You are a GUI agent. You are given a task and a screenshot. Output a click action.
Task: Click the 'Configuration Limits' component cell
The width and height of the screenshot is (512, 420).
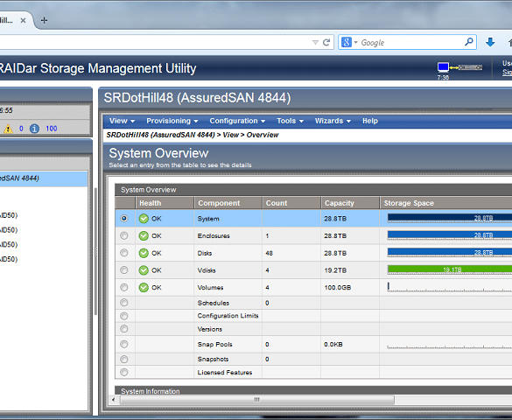(228, 316)
